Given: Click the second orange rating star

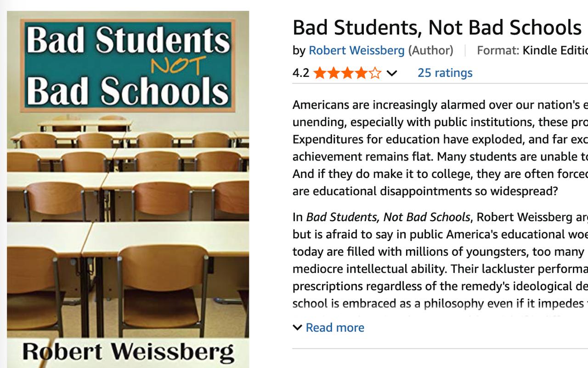Looking at the screenshot, I should click(x=333, y=73).
